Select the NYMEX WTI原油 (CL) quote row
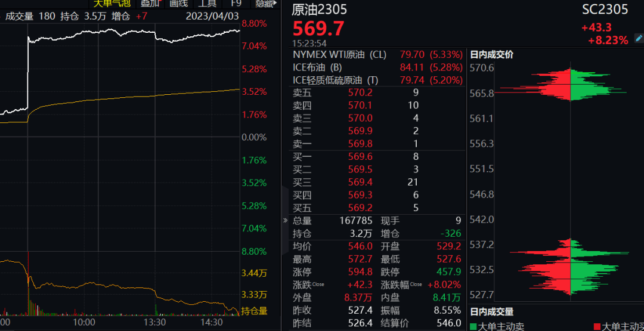The width and height of the screenshot is (644, 331). pos(376,55)
